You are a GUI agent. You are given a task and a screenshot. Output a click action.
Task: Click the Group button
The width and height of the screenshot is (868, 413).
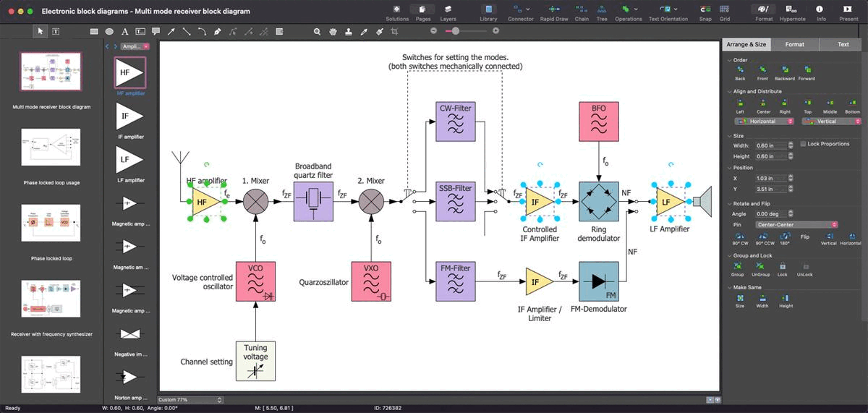pos(738,266)
